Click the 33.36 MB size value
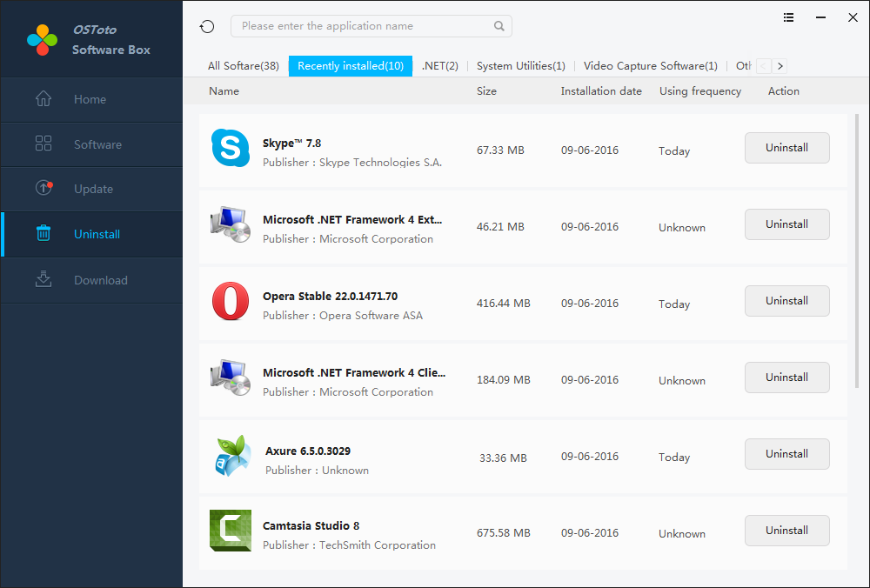The width and height of the screenshot is (870, 588). 503,458
